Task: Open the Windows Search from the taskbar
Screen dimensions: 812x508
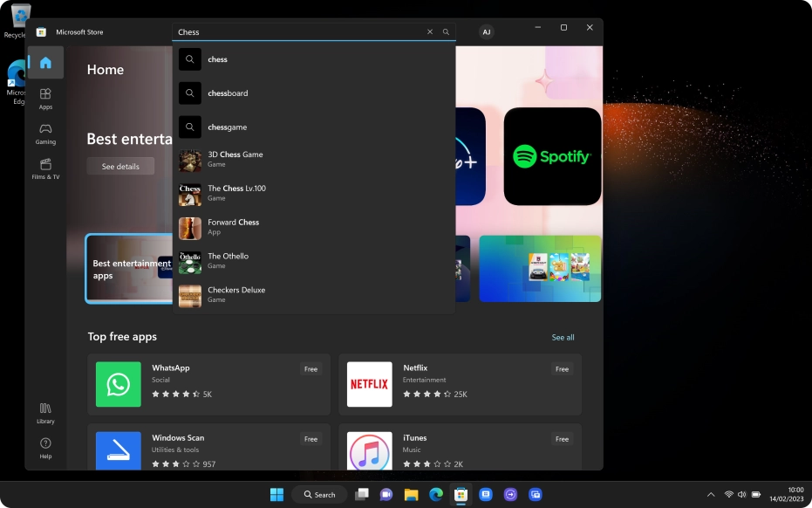Action: [x=319, y=494]
